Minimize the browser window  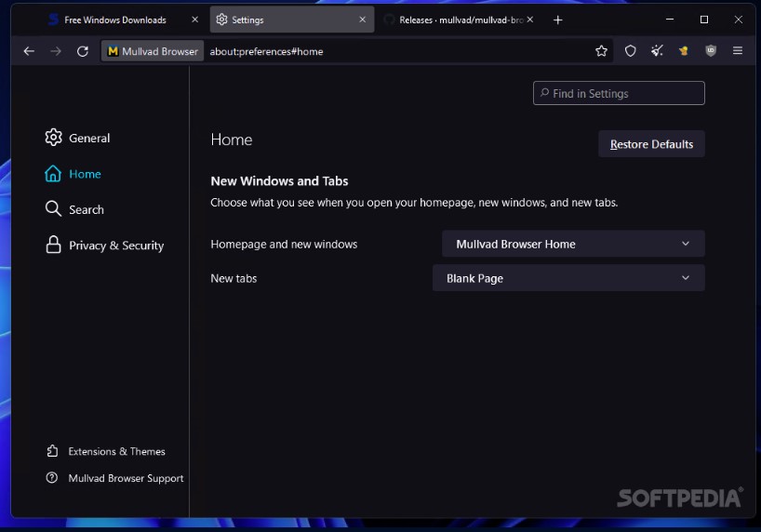(670, 20)
